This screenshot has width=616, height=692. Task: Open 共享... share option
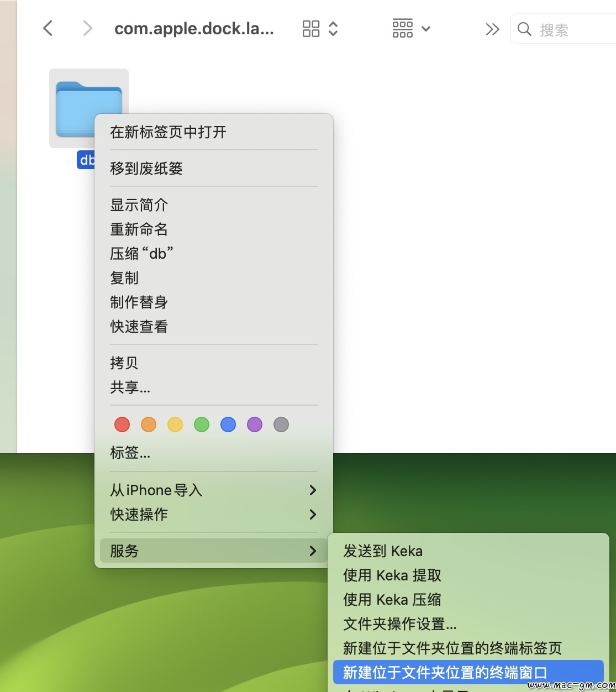pyautogui.click(x=214, y=387)
